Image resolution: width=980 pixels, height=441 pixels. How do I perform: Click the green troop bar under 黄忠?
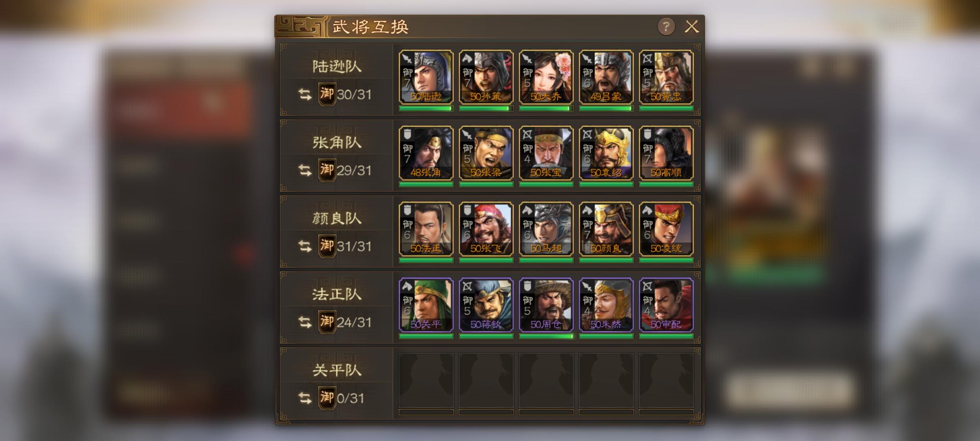(x=666, y=109)
